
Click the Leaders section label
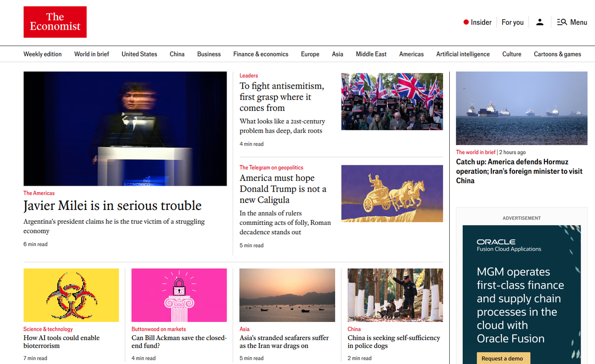coord(249,75)
